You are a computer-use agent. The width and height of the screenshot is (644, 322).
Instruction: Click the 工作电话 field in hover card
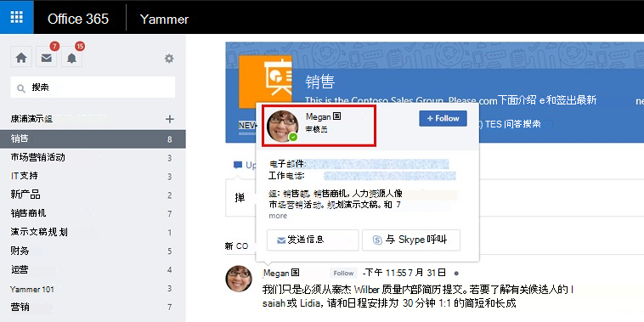[362, 176]
